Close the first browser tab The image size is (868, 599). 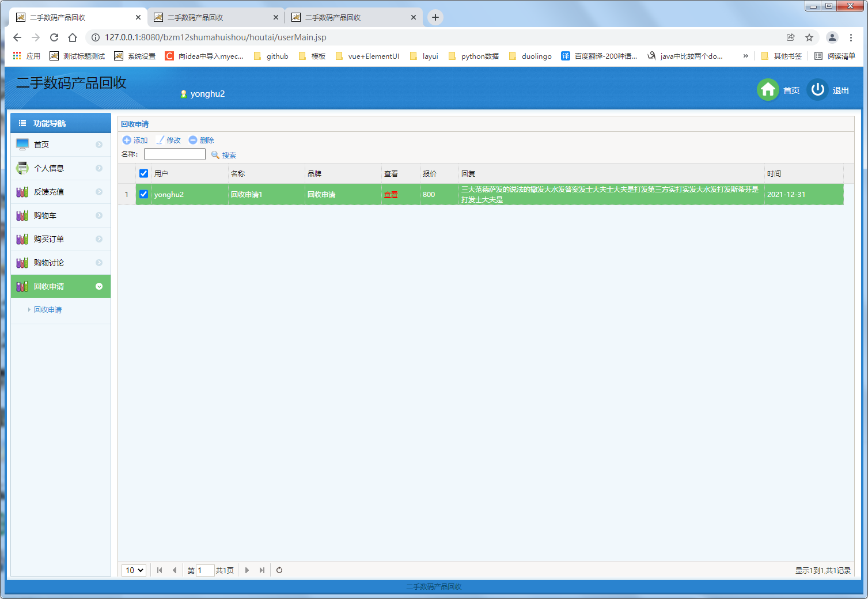point(138,17)
